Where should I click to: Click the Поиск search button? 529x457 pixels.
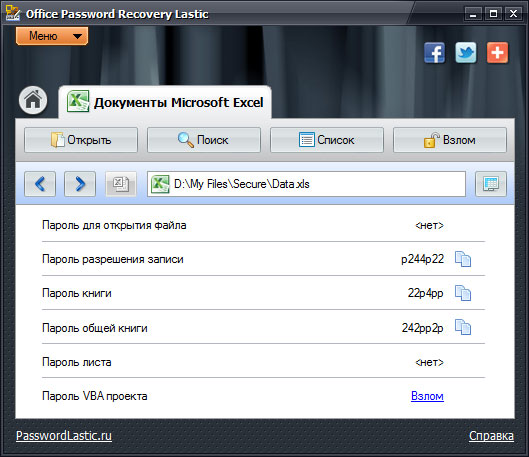coord(204,140)
